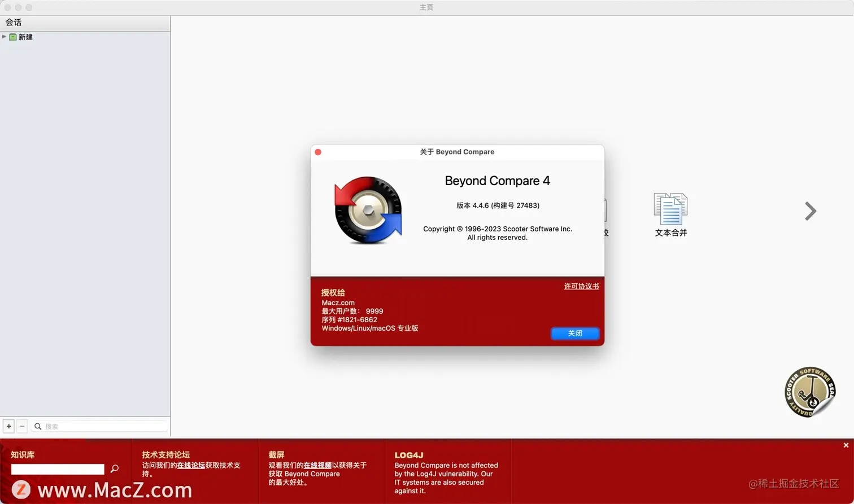The width and height of the screenshot is (854, 504).
Task: Click the right chevron to view more session types
Action: (810, 211)
